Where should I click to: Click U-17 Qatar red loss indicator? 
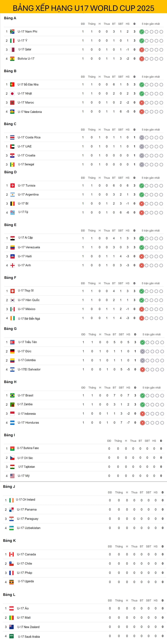pos(142,50)
